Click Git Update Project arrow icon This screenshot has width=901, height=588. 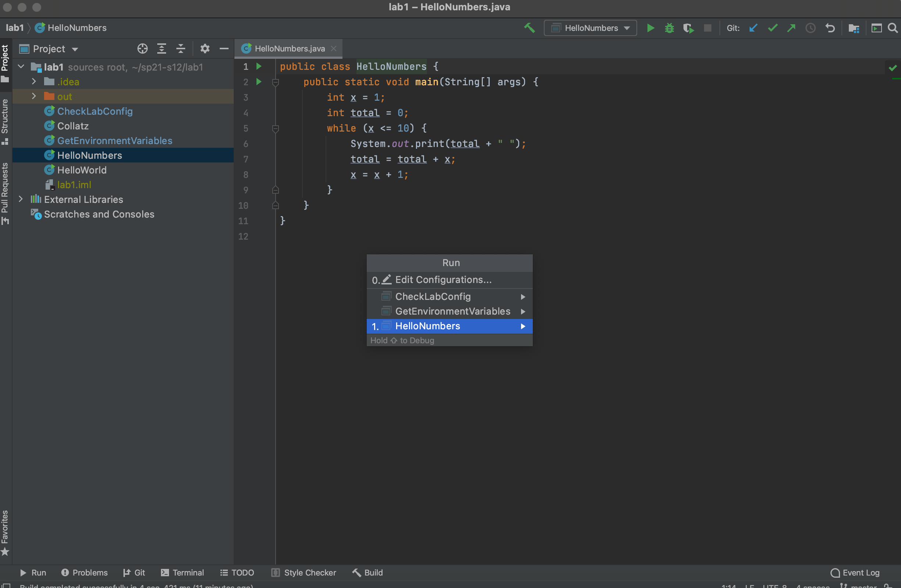point(753,28)
